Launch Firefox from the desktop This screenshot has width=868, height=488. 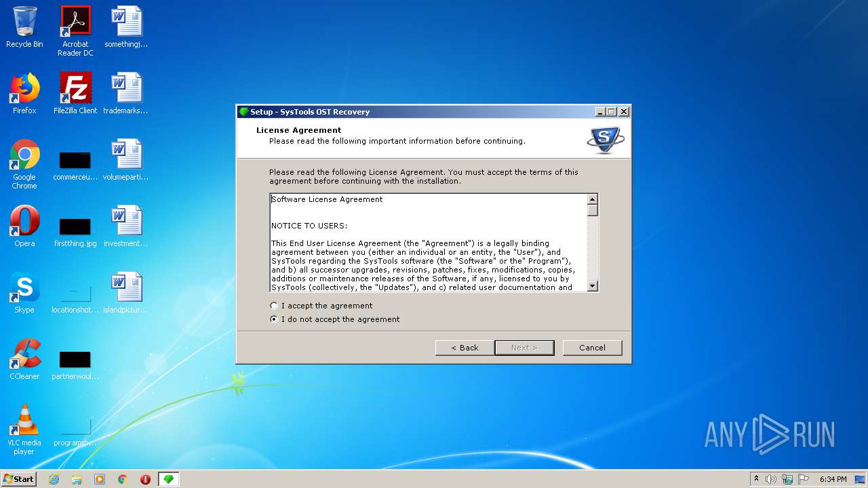[24, 94]
